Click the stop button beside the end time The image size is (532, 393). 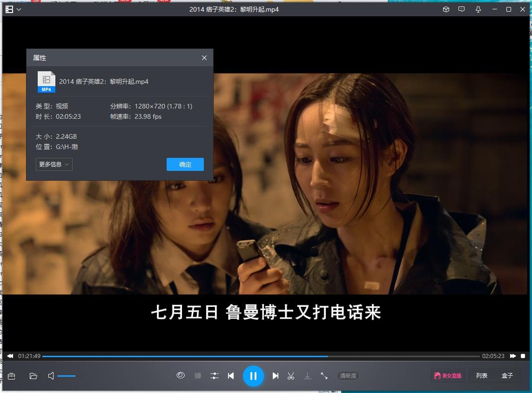pyautogui.click(x=523, y=356)
